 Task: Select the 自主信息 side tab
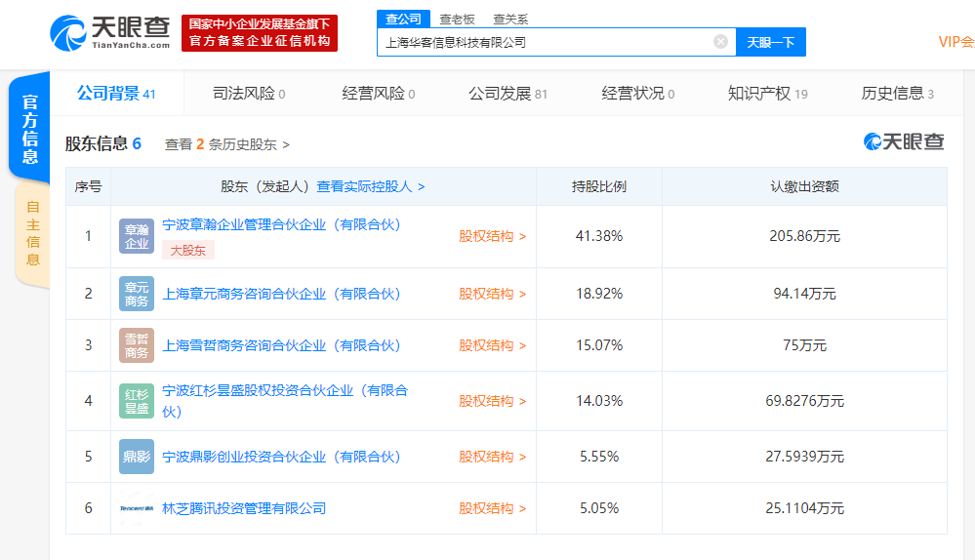32,234
